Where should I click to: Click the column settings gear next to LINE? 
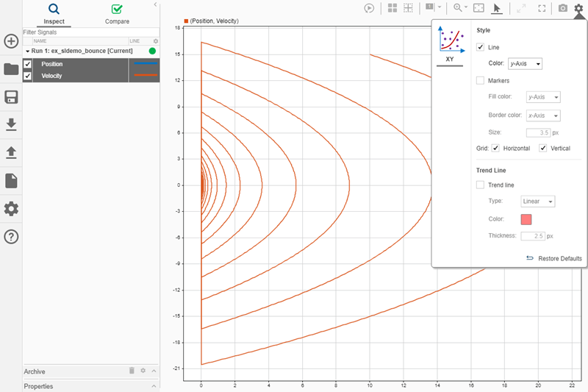point(156,41)
